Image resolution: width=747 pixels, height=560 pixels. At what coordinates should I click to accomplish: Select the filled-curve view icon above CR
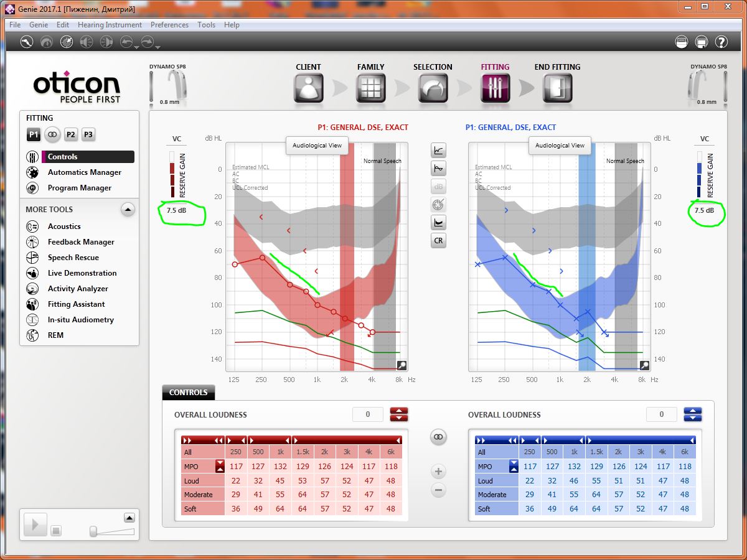[439, 222]
